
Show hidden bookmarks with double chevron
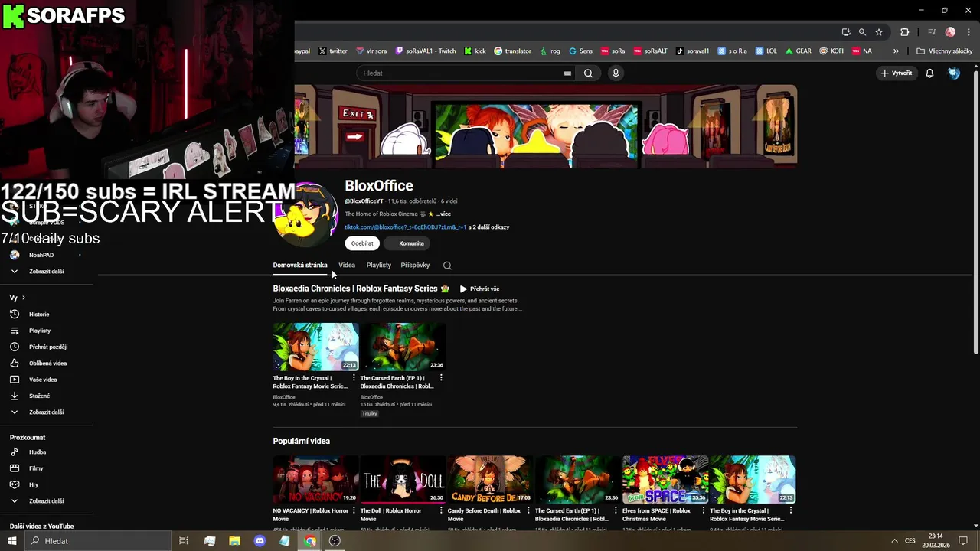pos(896,51)
